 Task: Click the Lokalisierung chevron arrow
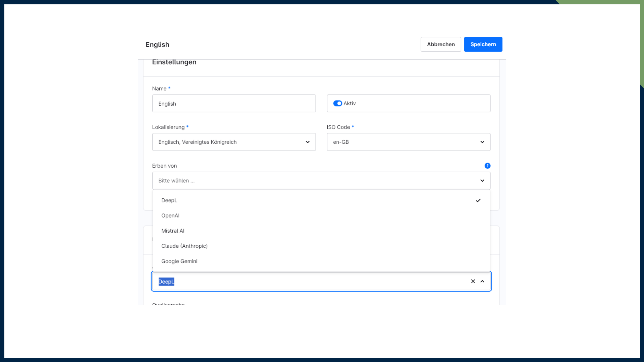pyautogui.click(x=308, y=142)
